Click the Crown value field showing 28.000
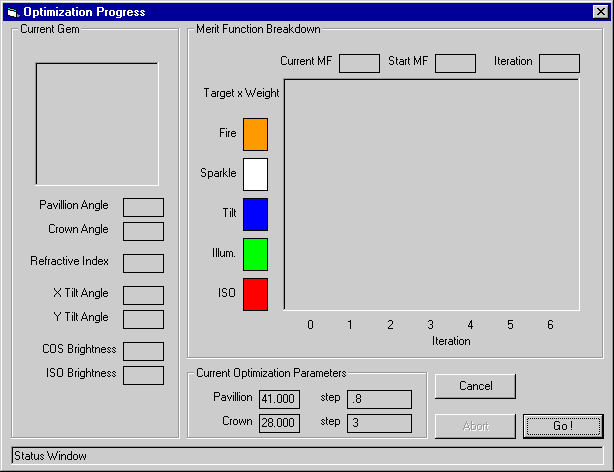Image resolution: width=614 pixels, height=472 pixels. point(279,423)
